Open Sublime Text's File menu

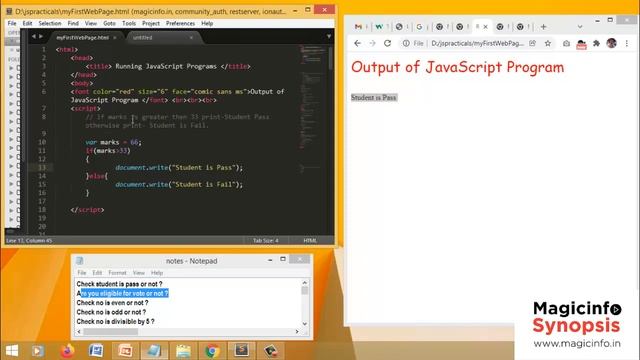pos(12,24)
